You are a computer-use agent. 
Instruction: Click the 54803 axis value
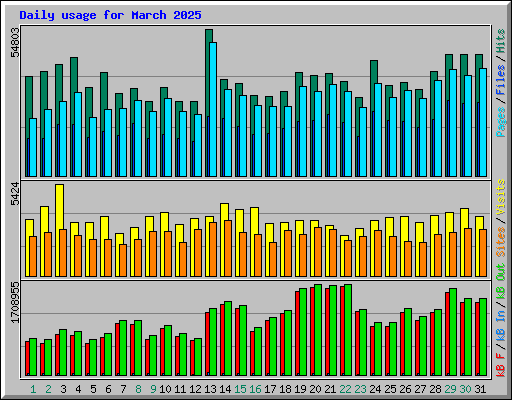15,42
